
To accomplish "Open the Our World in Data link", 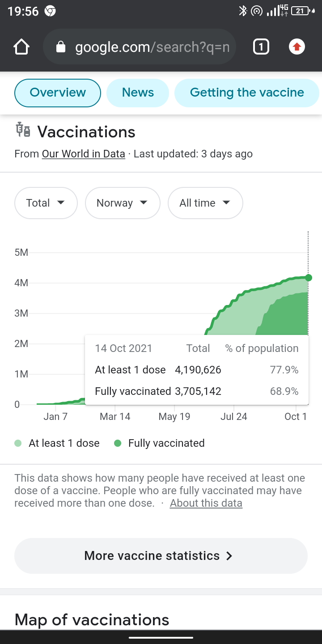I will point(83,154).
